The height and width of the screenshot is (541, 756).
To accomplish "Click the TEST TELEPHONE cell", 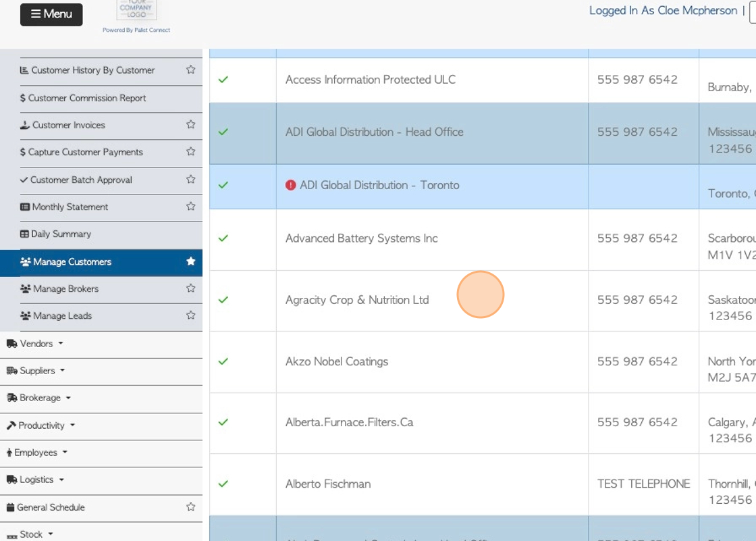I will coord(644,484).
